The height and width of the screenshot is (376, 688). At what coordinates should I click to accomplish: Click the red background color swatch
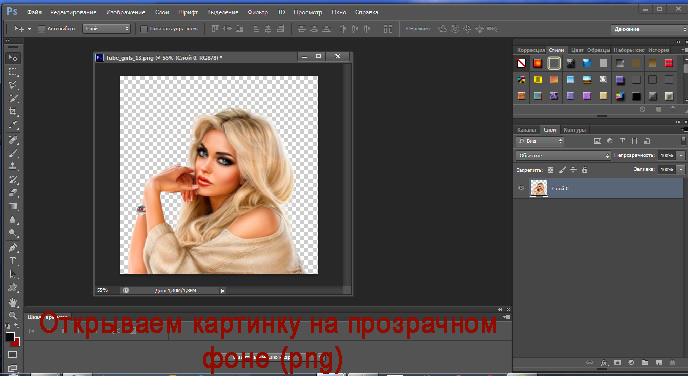[x=17, y=344]
